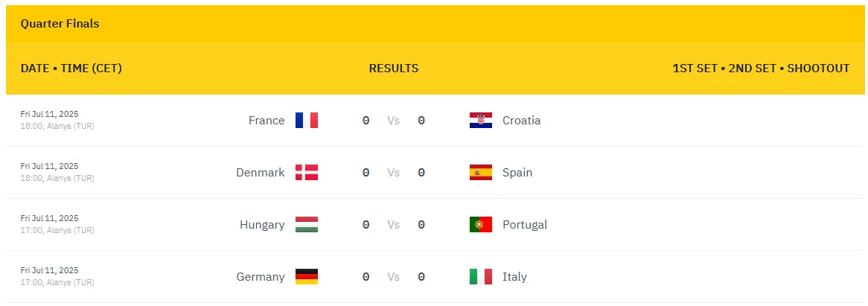Open the France team link
868x306 pixels.
click(267, 121)
